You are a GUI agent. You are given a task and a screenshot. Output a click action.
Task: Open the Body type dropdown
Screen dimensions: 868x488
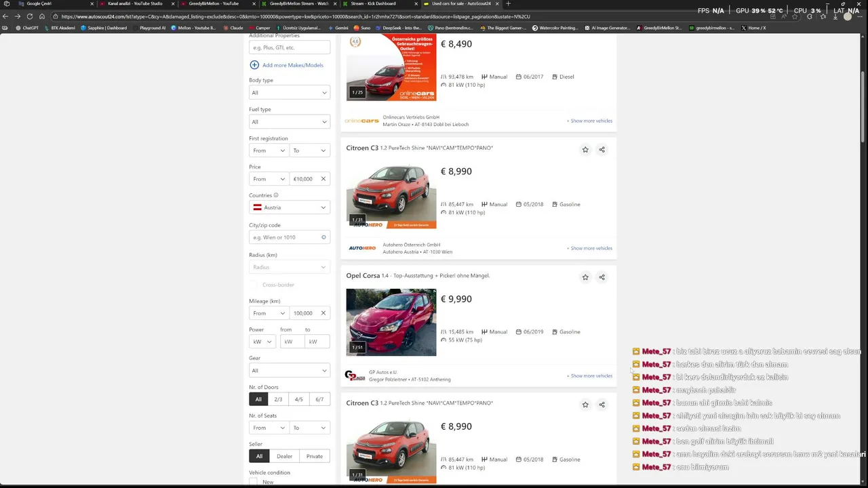289,93
